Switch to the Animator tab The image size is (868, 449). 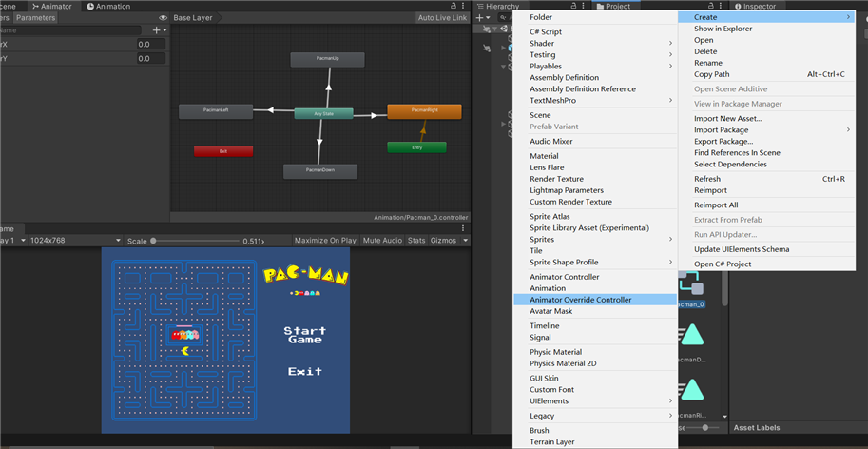click(x=52, y=6)
